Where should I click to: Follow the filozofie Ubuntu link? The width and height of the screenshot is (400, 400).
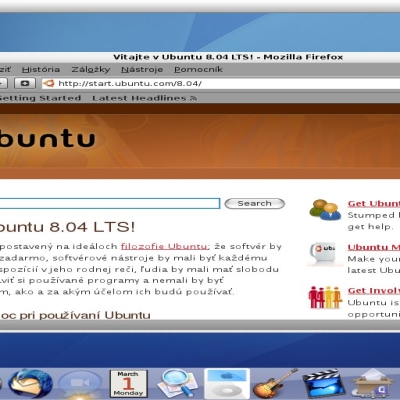164,246
